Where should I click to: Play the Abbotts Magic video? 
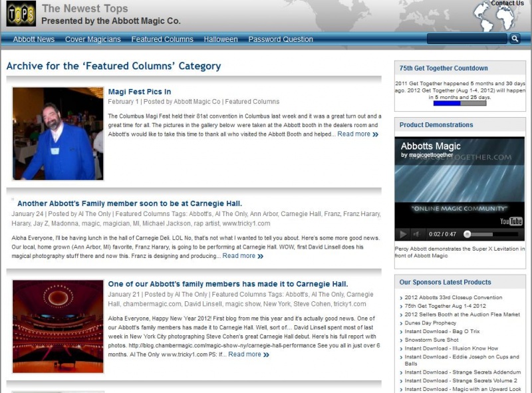click(402, 234)
